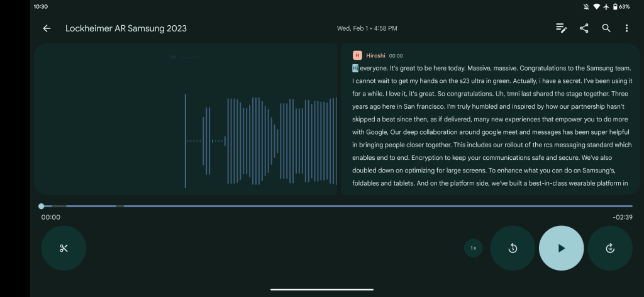
Task: Click the playback progress slider handle
Action: [x=42, y=206]
